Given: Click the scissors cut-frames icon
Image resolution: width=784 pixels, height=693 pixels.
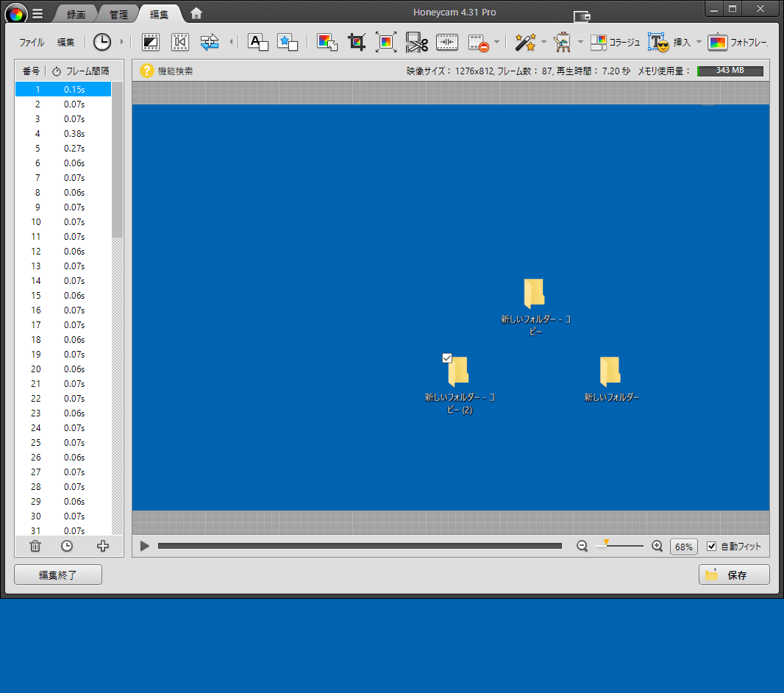Looking at the screenshot, I should click(417, 42).
